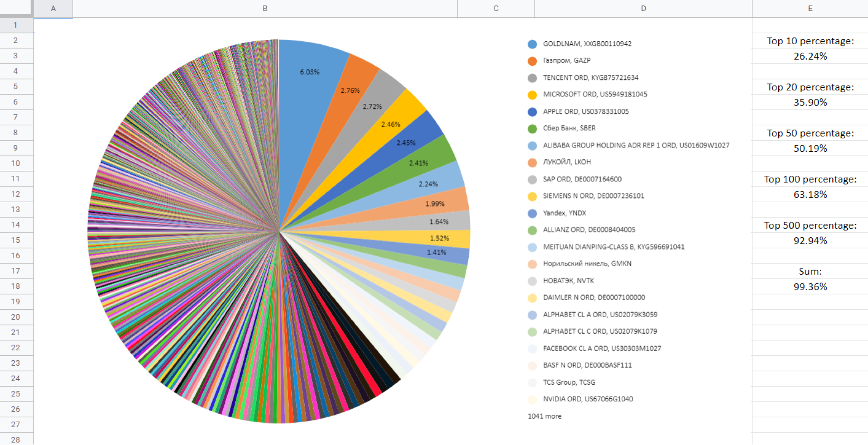This screenshot has width=868, height=445.
Task: Click the light blue ALIBABA legend dot
Action: [x=532, y=146]
